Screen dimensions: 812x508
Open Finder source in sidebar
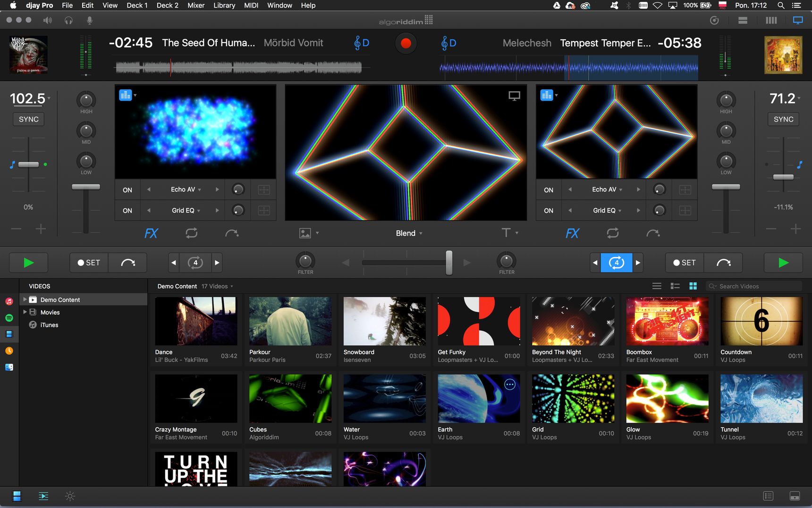[x=9, y=367]
